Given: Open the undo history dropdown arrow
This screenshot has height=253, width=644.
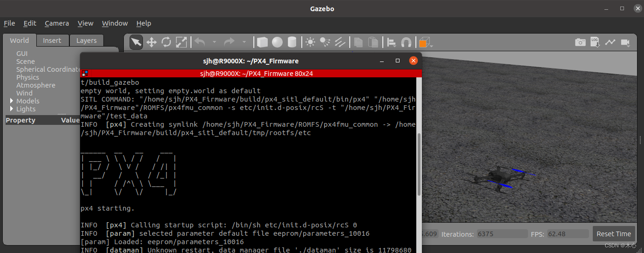Looking at the screenshot, I should click(x=214, y=42).
